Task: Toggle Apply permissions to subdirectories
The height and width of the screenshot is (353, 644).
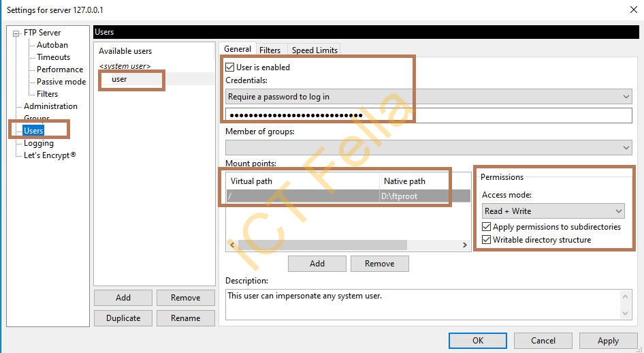Action: pos(486,227)
